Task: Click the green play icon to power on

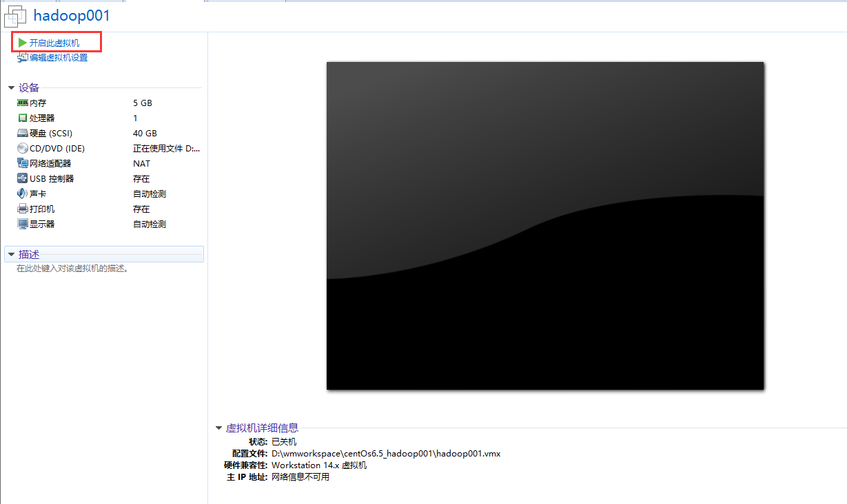Action: point(23,43)
